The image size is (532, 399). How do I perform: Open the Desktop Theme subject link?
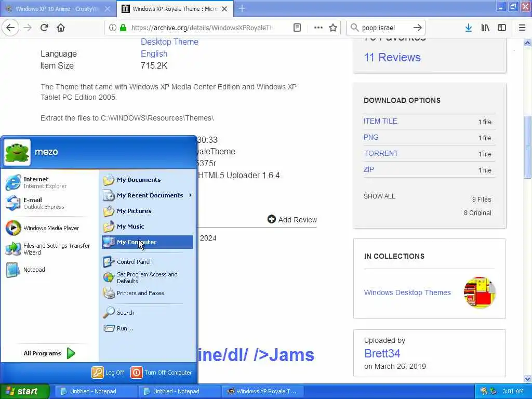170,42
